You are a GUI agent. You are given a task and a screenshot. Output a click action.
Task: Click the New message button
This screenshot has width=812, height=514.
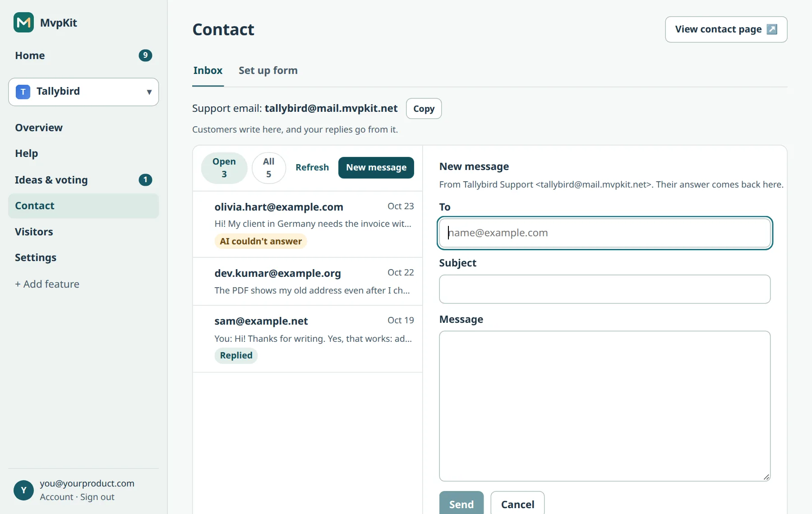pyautogui.click(x=376, y=167)
